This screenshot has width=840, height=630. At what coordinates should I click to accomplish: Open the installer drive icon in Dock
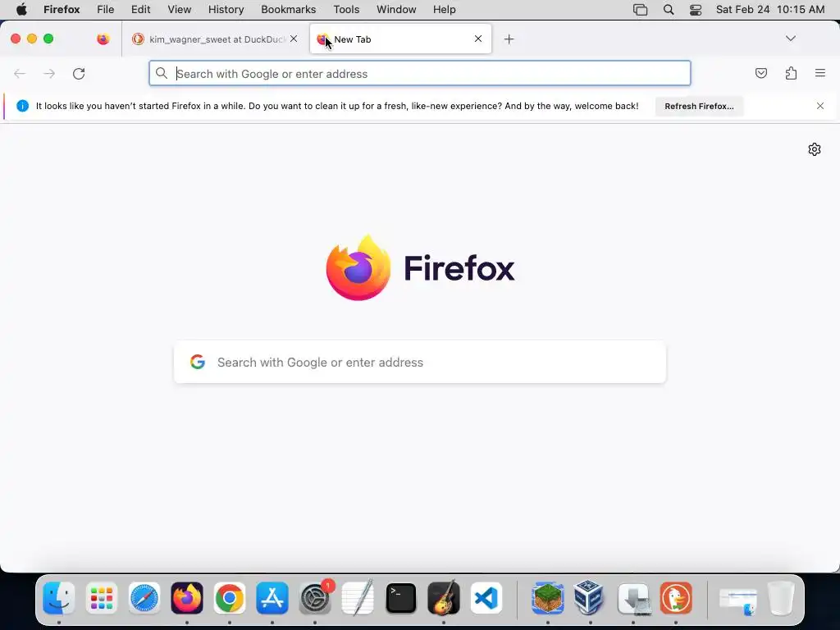coord(633,598)
